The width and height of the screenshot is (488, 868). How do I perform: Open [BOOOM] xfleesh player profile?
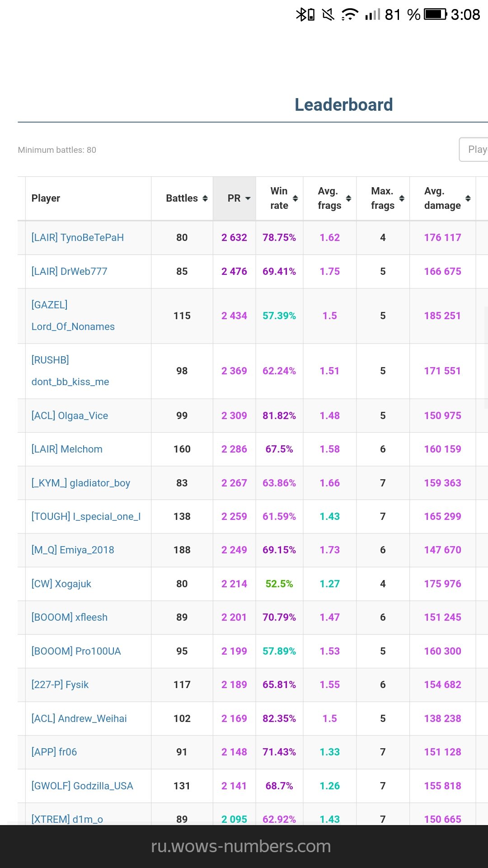tap(69, 618)
